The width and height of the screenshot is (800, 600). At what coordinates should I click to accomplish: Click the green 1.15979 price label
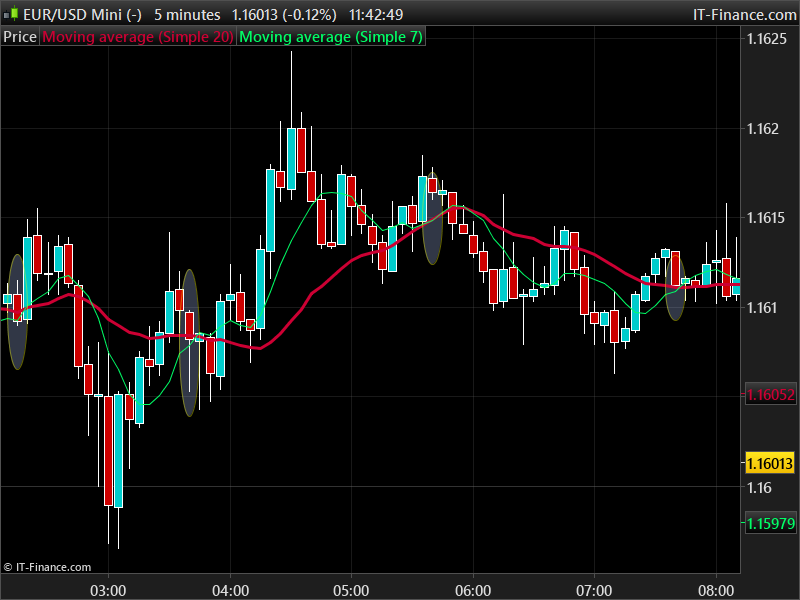[770, 523]
